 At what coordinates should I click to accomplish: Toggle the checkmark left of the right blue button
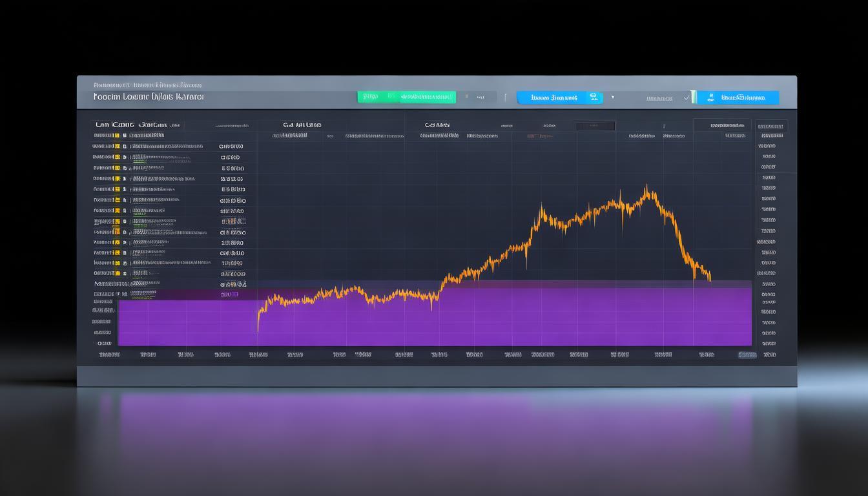686,98
